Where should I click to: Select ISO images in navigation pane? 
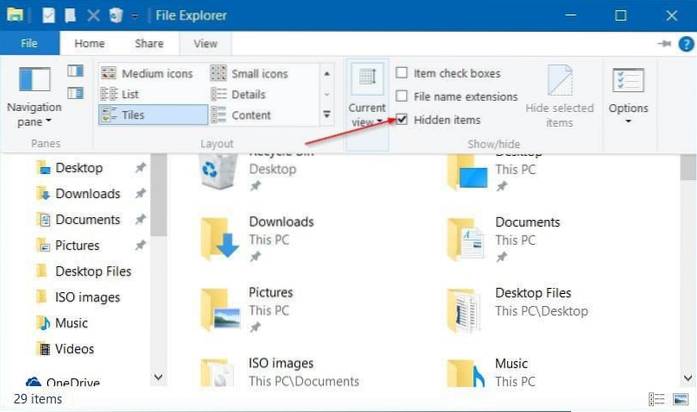click(87, 297)
